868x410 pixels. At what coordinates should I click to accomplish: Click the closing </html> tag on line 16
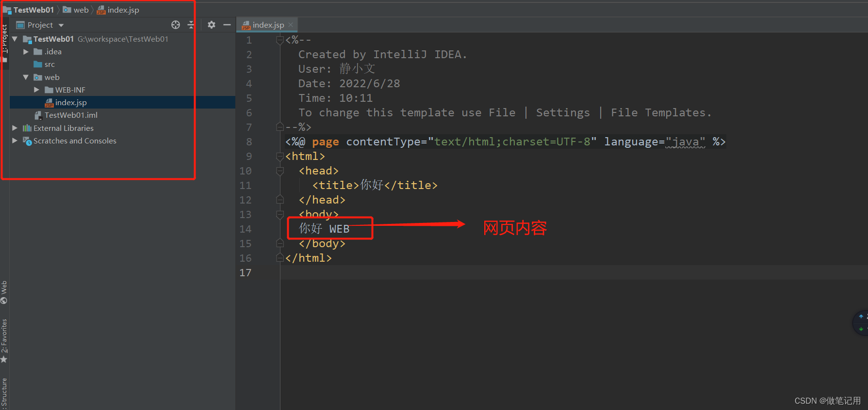(x=309, y=258)
